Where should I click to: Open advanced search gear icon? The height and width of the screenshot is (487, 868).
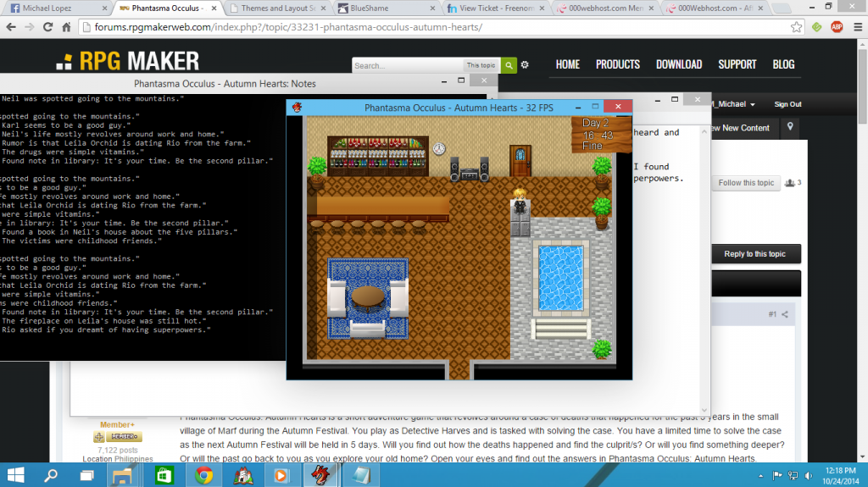pyautogui.click(x=525, y=65)
